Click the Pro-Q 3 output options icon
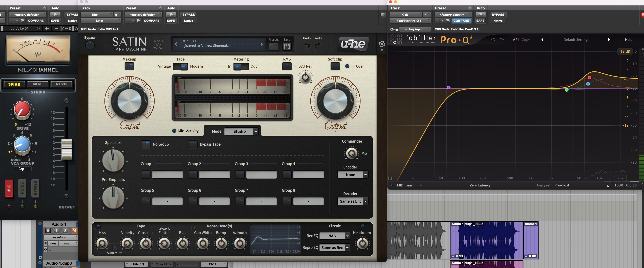644x268 pixels. point(608,185)
